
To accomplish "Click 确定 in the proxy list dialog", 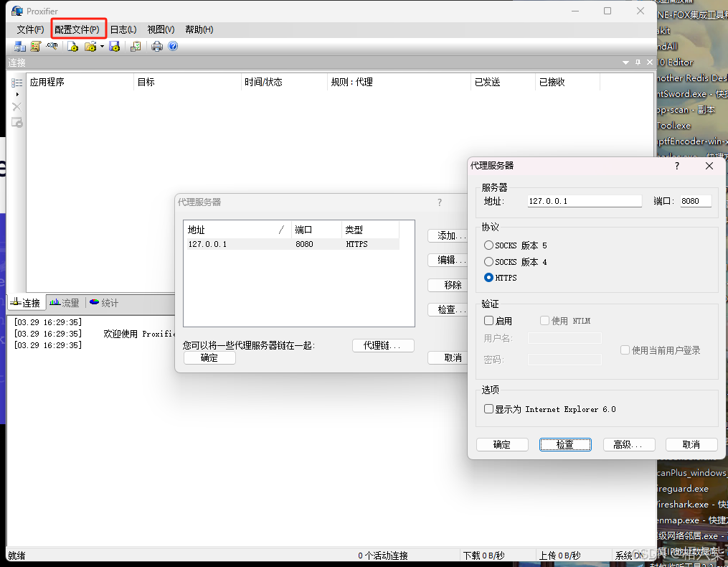I will point(209,357).
